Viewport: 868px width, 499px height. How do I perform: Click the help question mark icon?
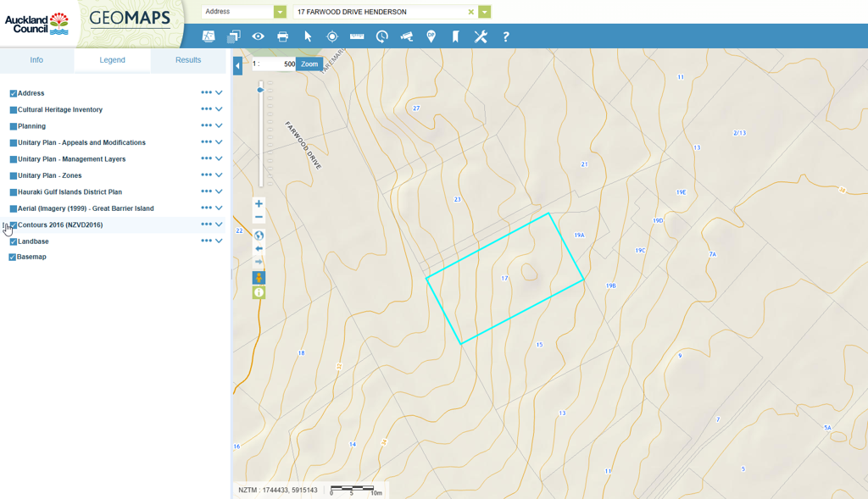(x=506, y=36)
